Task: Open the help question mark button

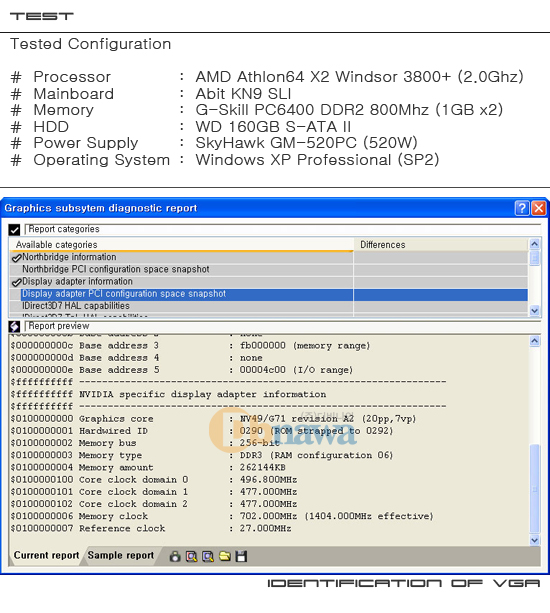Action: point(522,208)
